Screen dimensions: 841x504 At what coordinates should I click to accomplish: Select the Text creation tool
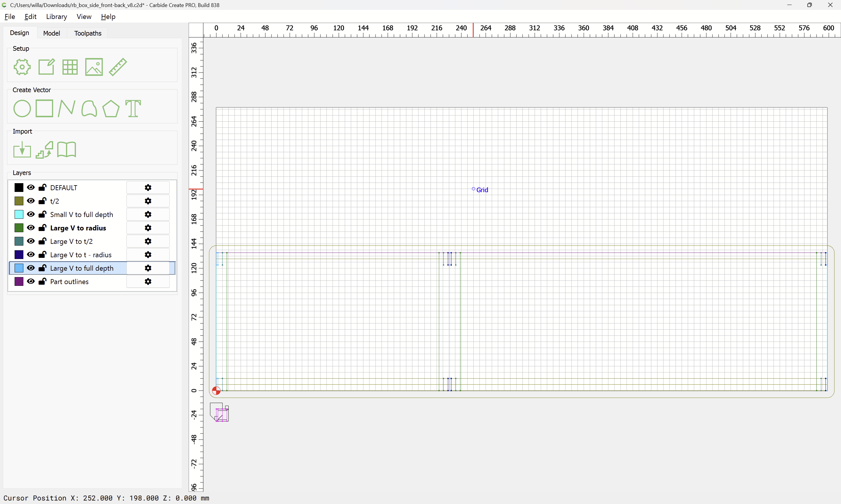[133, 109]
